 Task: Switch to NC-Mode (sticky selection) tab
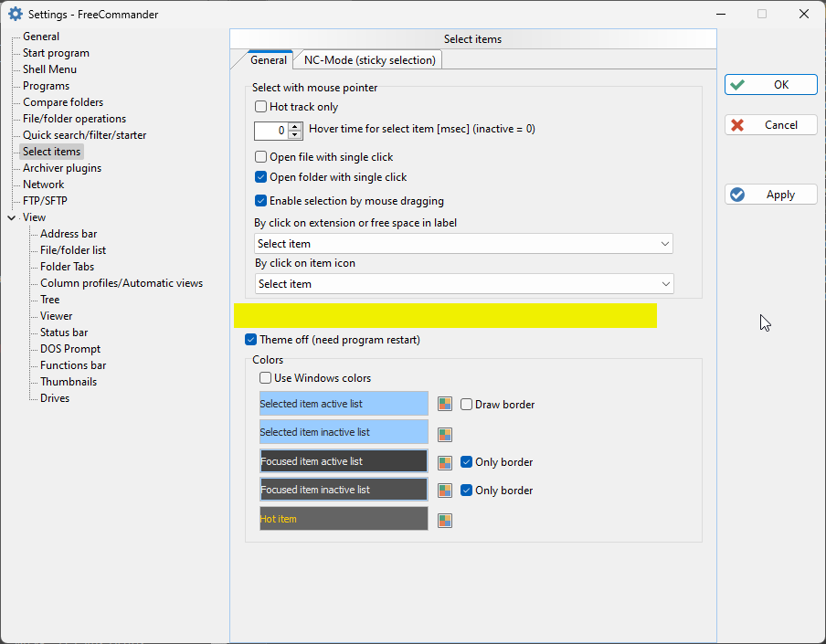[370, 60]
